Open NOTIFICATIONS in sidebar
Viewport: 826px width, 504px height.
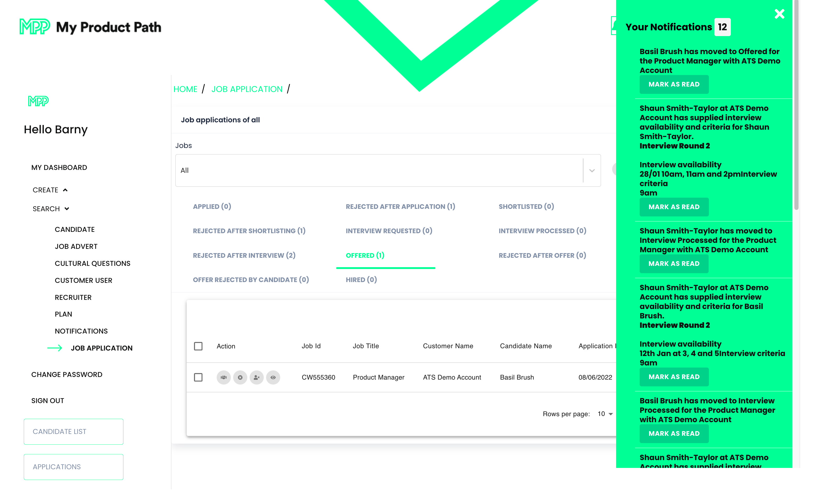(81, 331)
